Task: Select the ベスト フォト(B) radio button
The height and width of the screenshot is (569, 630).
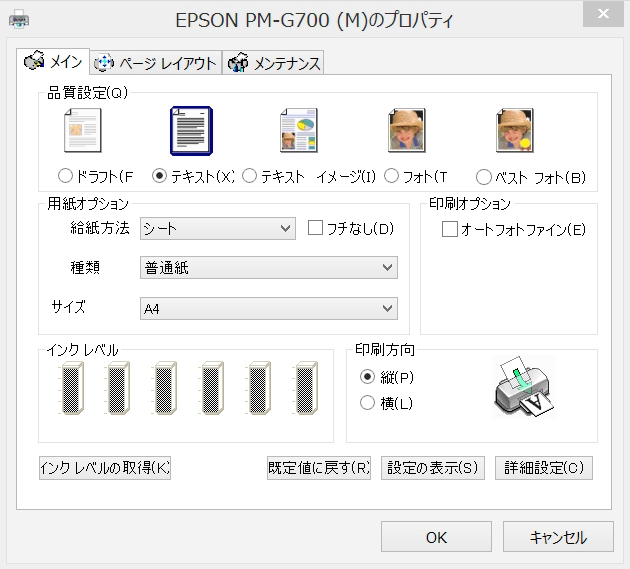Action: click(484, 177)
